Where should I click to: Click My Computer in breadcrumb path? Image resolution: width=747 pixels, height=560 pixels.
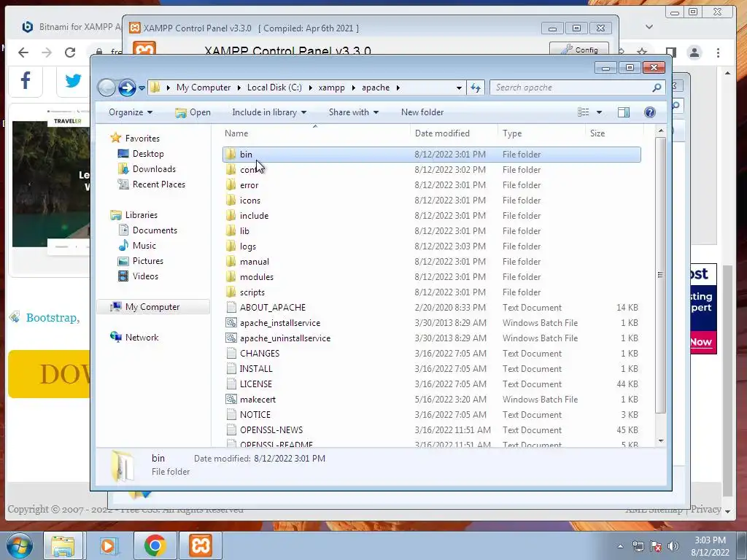point(204,87)
